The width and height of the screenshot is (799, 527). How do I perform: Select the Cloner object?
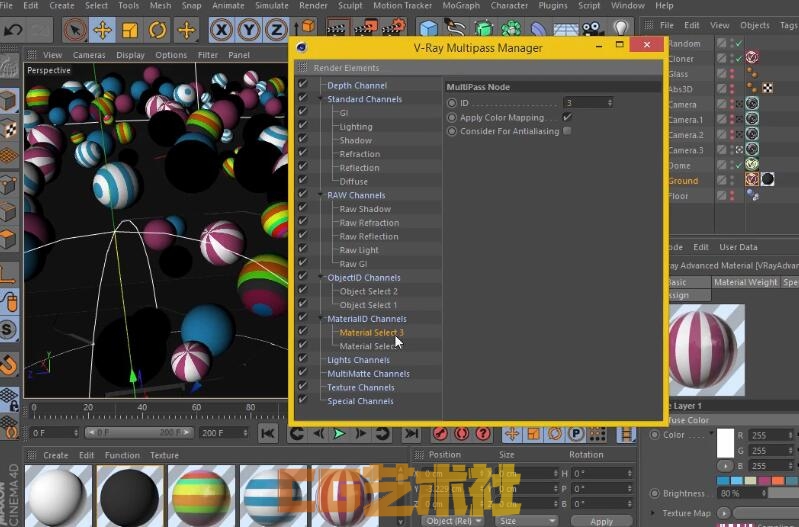681,59
